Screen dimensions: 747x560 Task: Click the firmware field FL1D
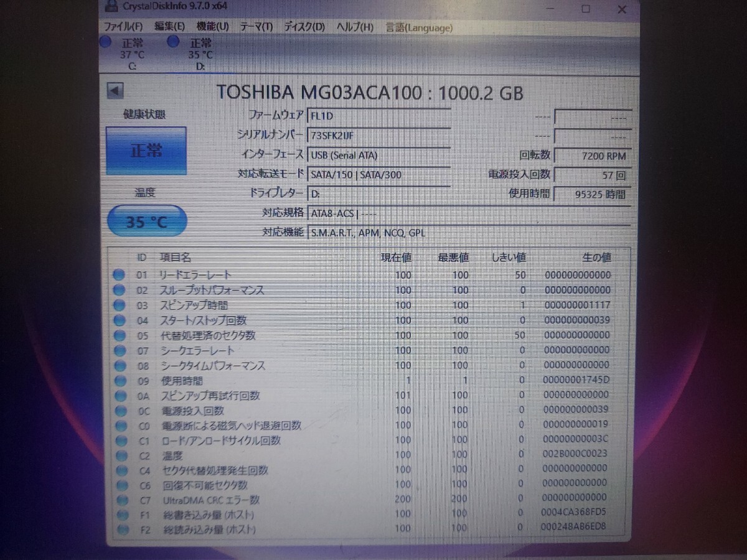(x=379, y=116)
